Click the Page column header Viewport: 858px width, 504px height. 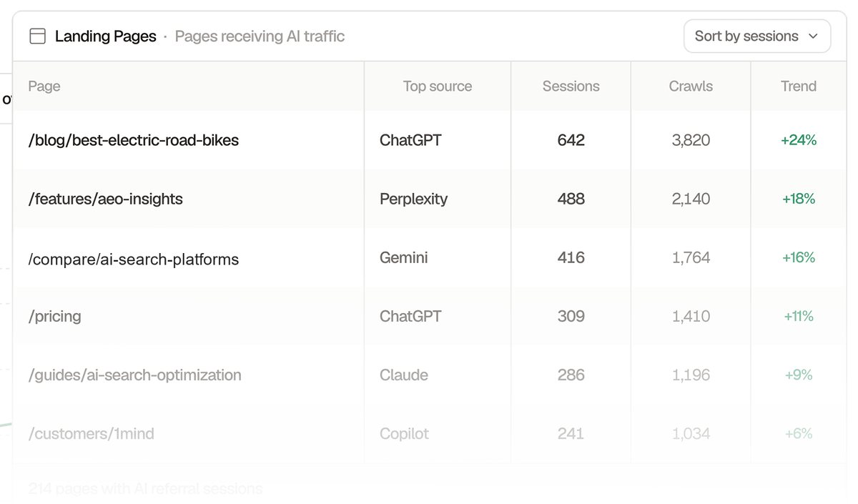pos(44,86)
